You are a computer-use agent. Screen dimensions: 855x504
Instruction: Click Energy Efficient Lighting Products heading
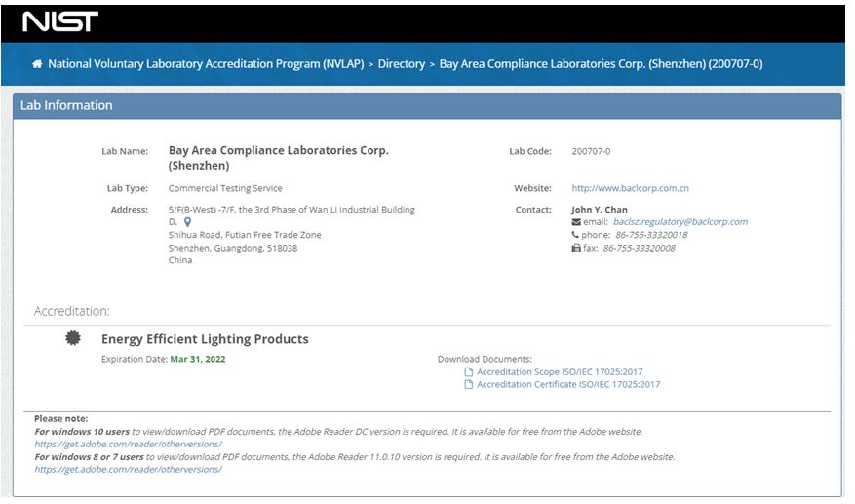tap(205, 339)
